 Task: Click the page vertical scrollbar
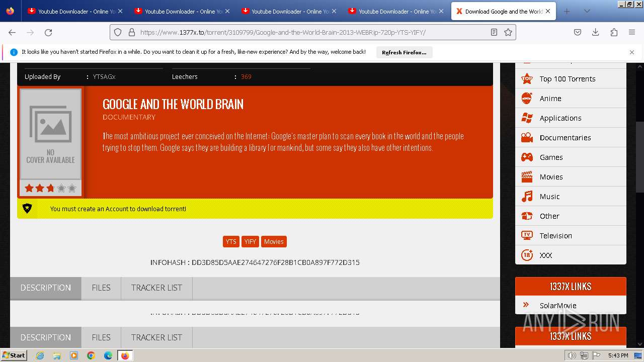click(x=640, y=157)
